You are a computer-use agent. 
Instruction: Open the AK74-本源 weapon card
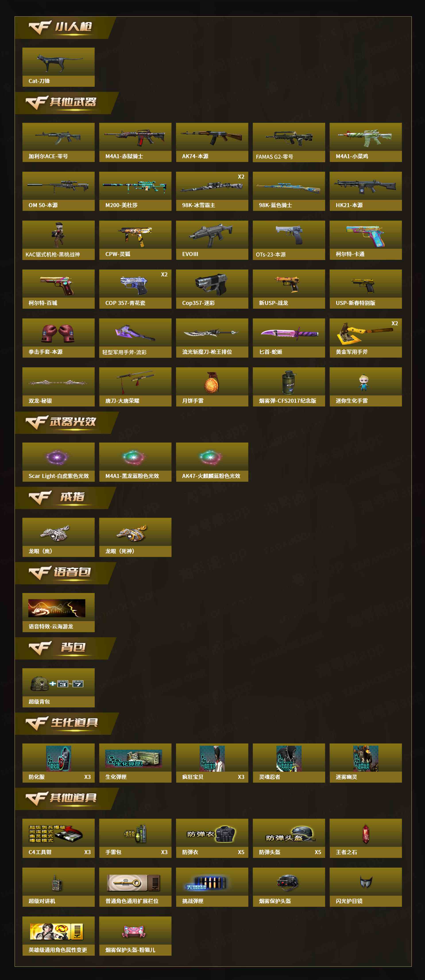pyautogui.click(x=212, y=142)
